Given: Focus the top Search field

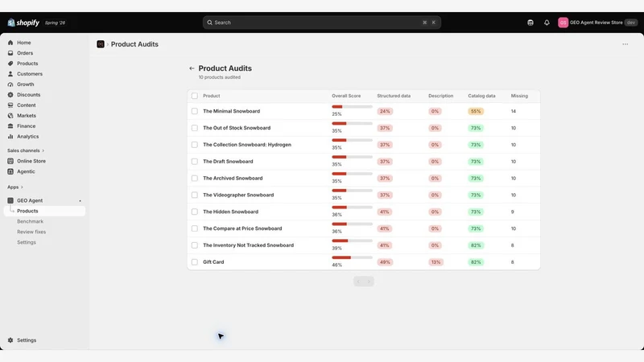Looking at the screenshot, I should pos(321,23).
